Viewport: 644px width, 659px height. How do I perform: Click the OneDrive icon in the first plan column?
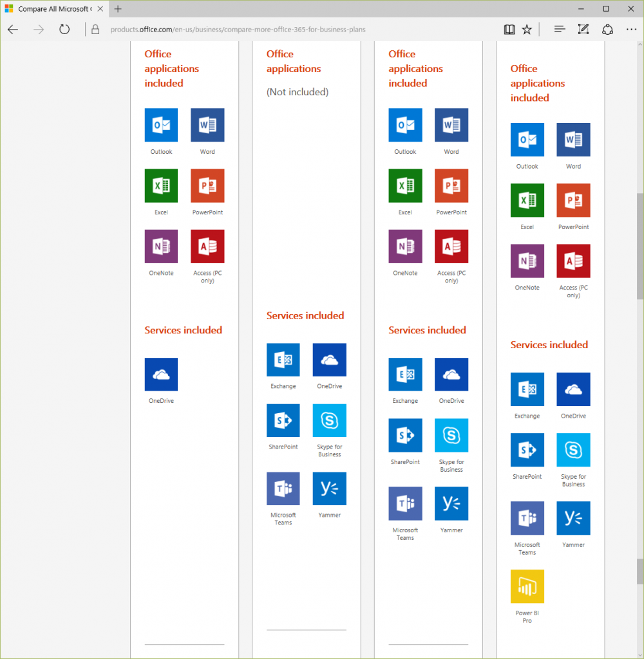(161, 375)
